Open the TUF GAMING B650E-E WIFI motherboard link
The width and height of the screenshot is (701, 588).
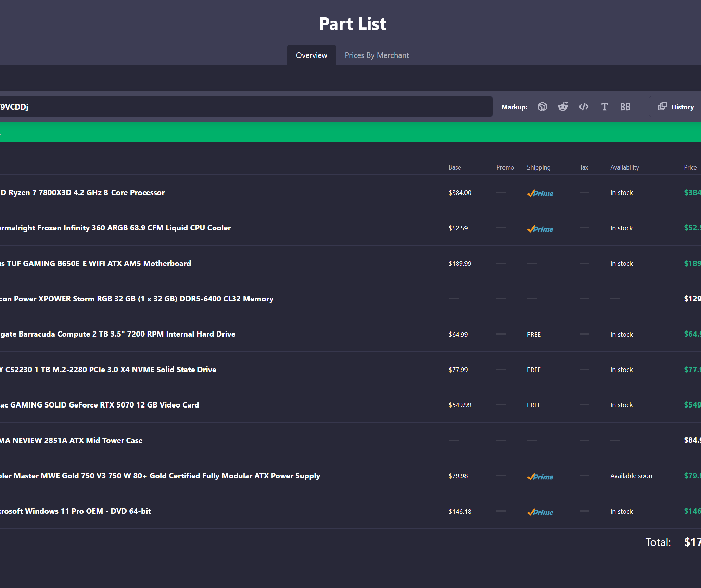tap(95, 263)
